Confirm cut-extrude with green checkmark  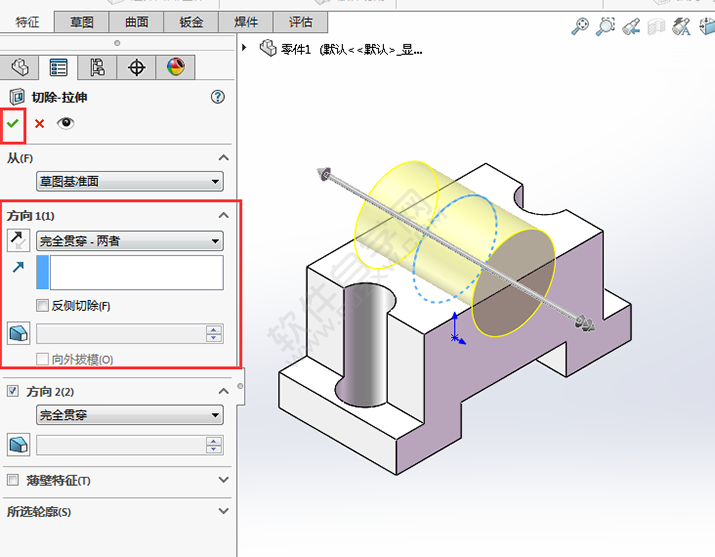13,123
